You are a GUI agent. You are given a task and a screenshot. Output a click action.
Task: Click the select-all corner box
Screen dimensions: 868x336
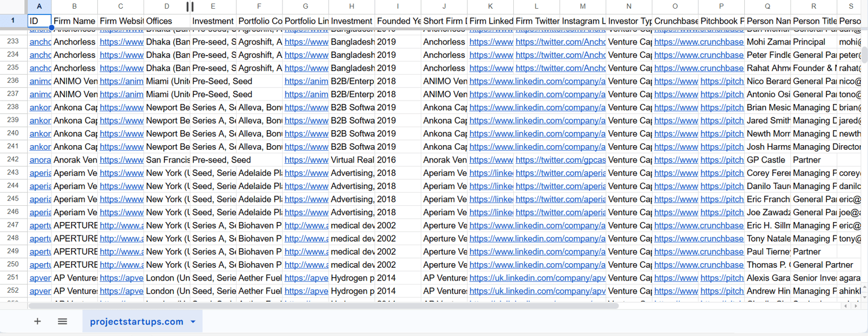[x=13, y=6]
